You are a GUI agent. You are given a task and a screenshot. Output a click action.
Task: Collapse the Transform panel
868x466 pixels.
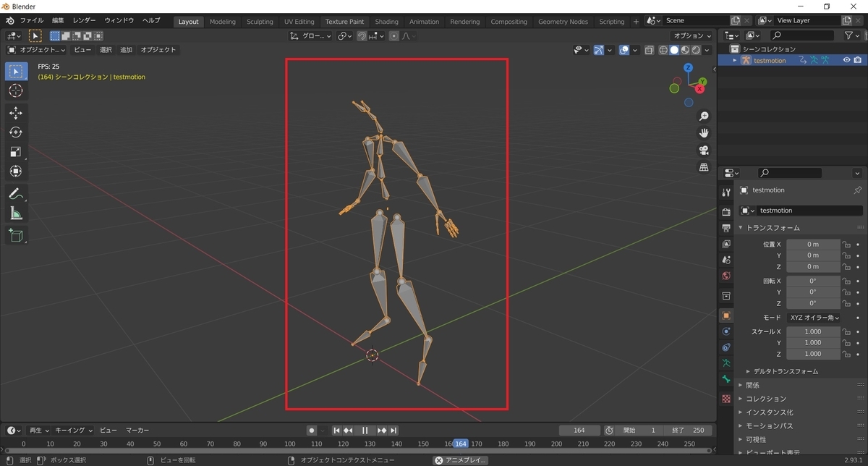click(x=741, y=228)
